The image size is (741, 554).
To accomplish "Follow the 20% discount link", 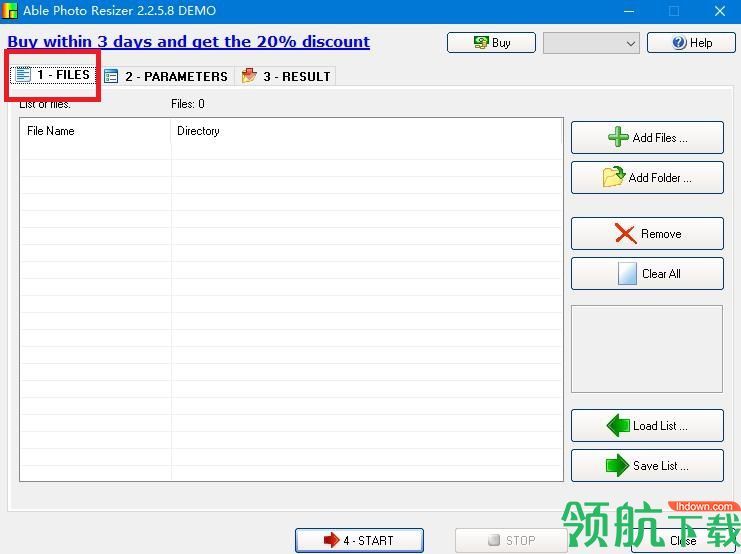I will 189,42.
